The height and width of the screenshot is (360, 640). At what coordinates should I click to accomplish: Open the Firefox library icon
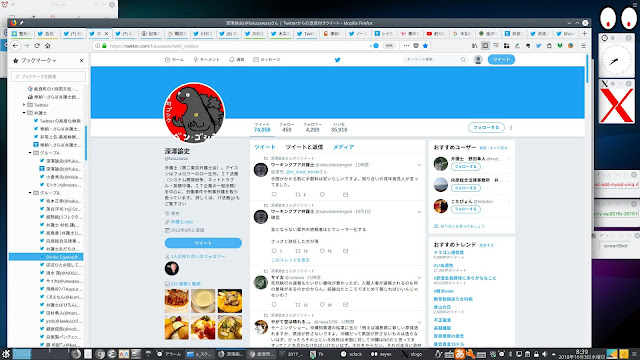(x=474, y=46)
